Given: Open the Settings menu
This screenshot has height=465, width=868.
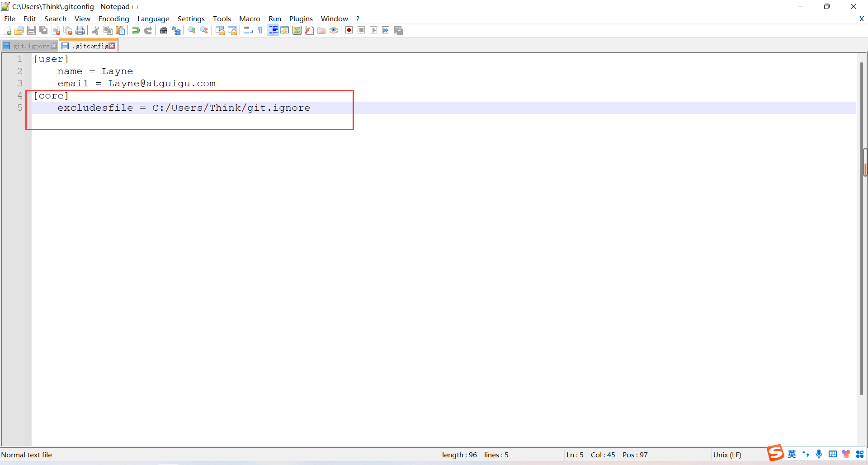Looking at the screenshot, I should click(x=191, y=19).
